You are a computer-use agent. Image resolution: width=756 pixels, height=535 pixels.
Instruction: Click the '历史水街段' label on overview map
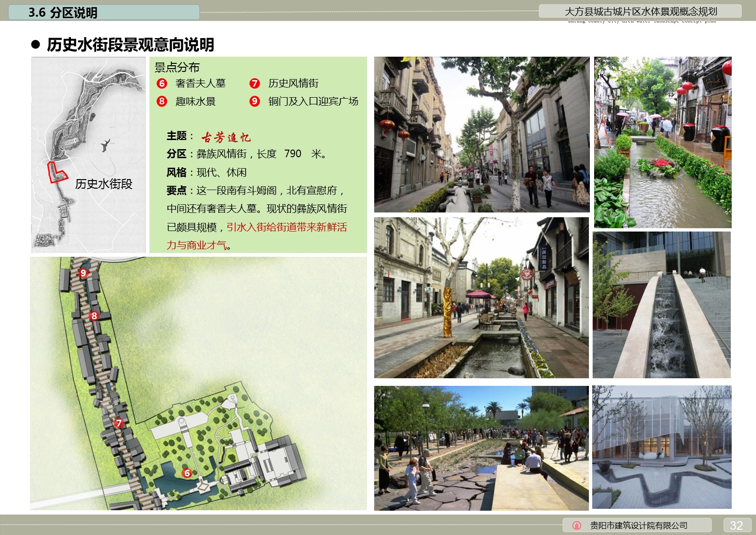(104, 184)
